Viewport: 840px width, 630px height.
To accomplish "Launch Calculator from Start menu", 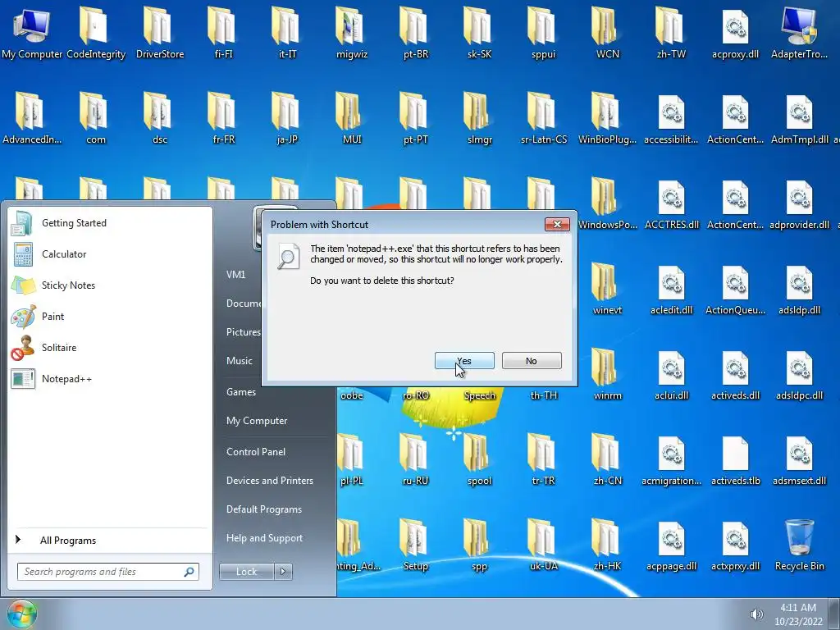I will coord(110,254).
